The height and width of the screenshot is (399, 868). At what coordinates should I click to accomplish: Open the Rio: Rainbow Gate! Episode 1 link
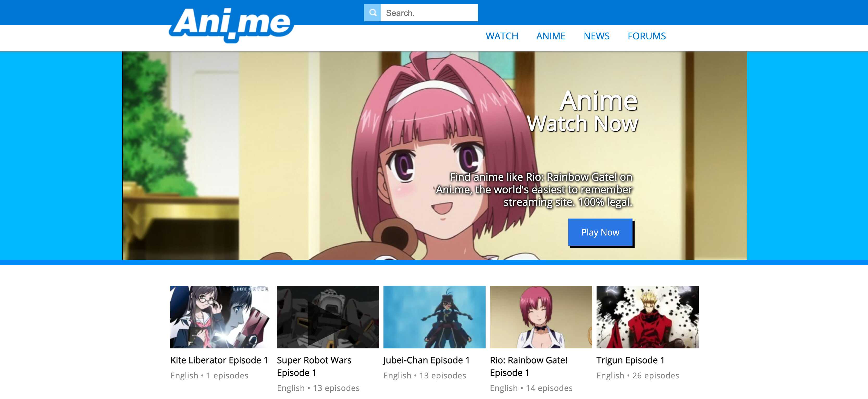coord(528,366)
